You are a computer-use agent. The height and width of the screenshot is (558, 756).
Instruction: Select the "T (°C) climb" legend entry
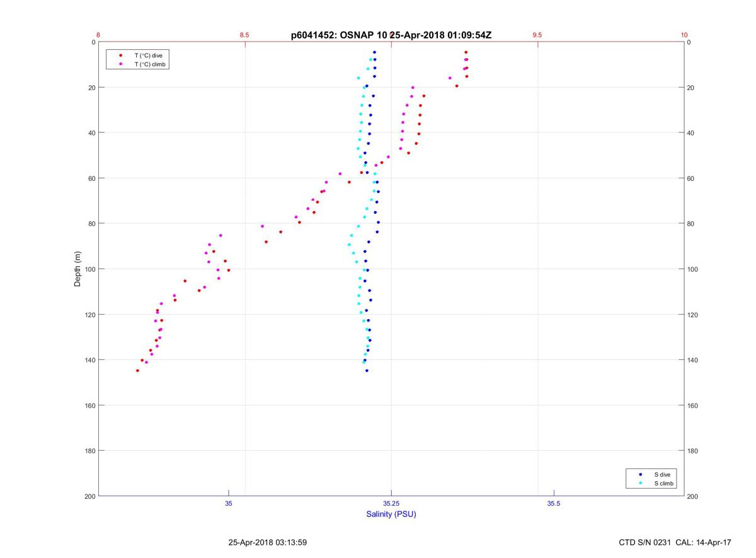tap(151, 64)
